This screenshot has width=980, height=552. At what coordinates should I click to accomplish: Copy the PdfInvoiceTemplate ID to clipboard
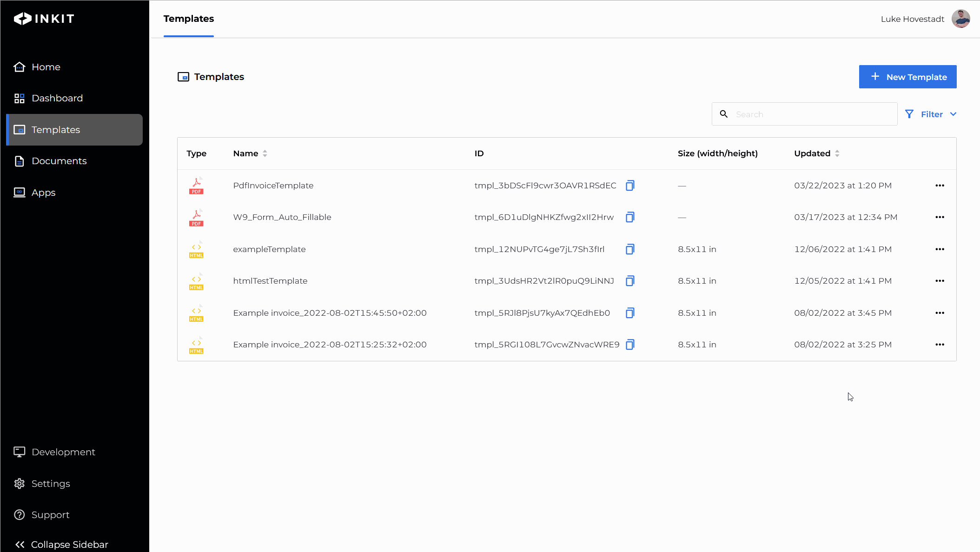[x=630, y=186]
